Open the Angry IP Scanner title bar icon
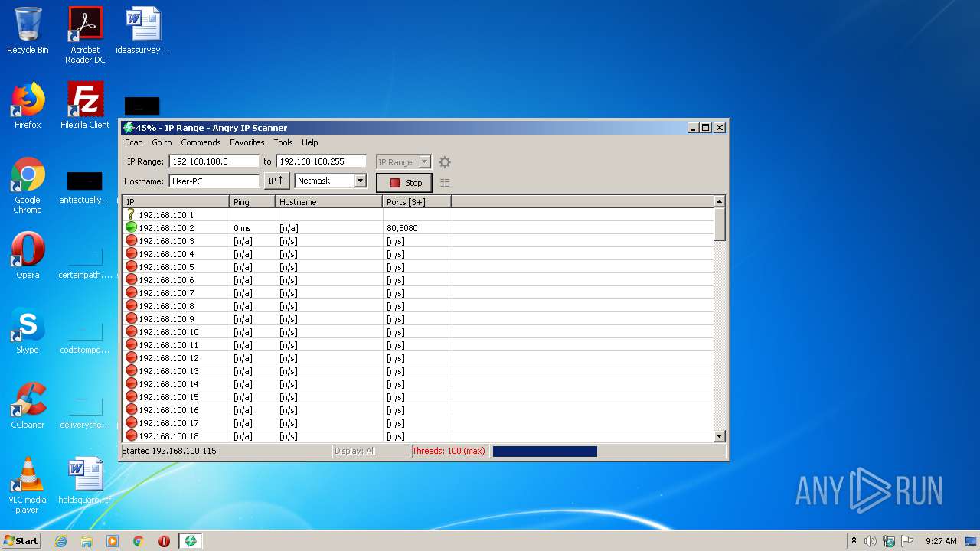980x551 pixels. [129, 128]
